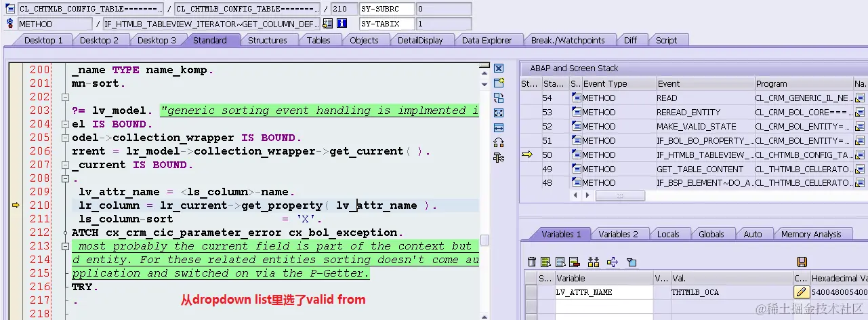Switch to Break./Watchpoints tab

[x=568, y=40]
